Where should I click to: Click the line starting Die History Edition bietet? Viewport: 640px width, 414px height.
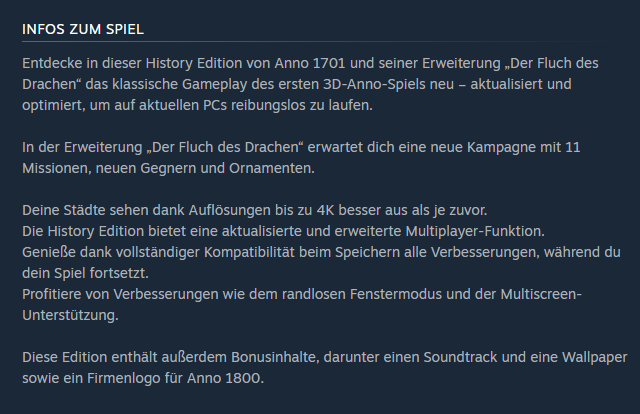coord(283,231)
